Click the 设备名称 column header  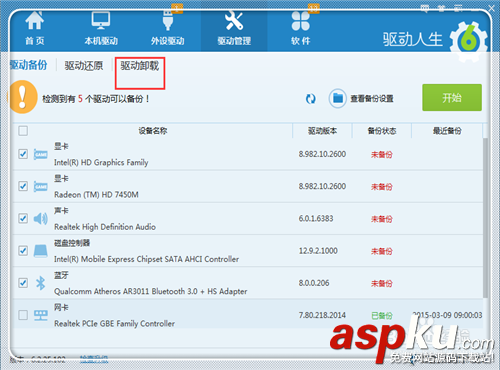pyautogui.click(x=153, y=131)
